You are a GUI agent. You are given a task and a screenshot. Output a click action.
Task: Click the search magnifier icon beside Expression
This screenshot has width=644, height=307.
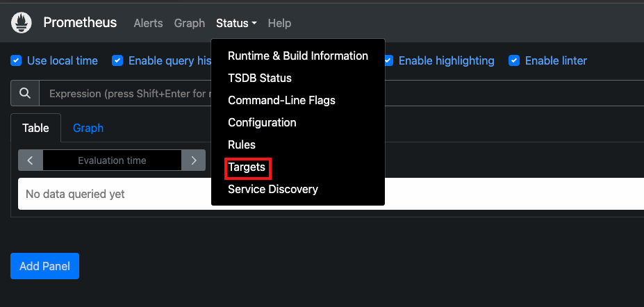[25, 94]
